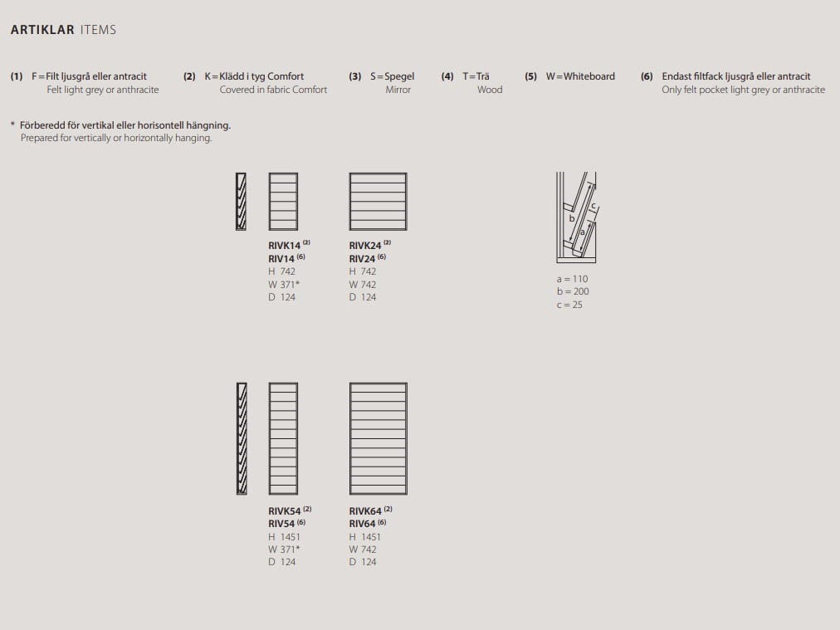Select the H 1451 dimension under RIVK64
This screenshot has width=840, height=630.
(x=365, y=537)
